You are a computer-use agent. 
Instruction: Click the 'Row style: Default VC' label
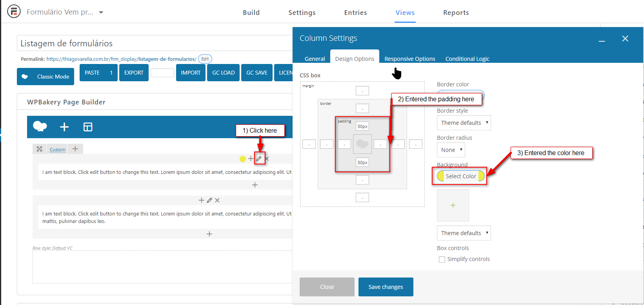tap(53, 248)
